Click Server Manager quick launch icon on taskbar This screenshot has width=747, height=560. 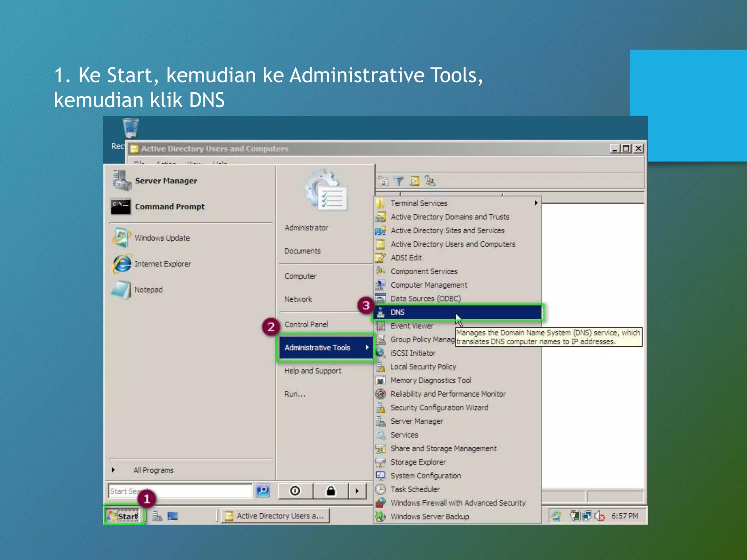pos(157,516)
